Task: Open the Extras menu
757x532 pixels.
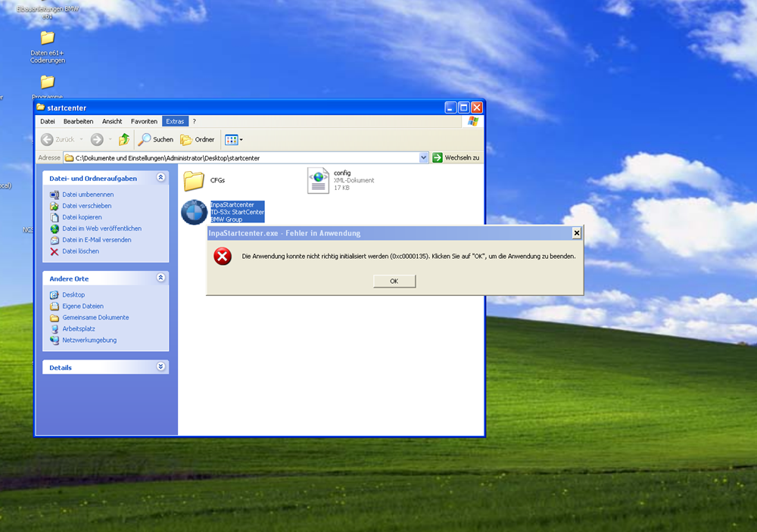Action: pyautogui.click(x=175, y=121)
